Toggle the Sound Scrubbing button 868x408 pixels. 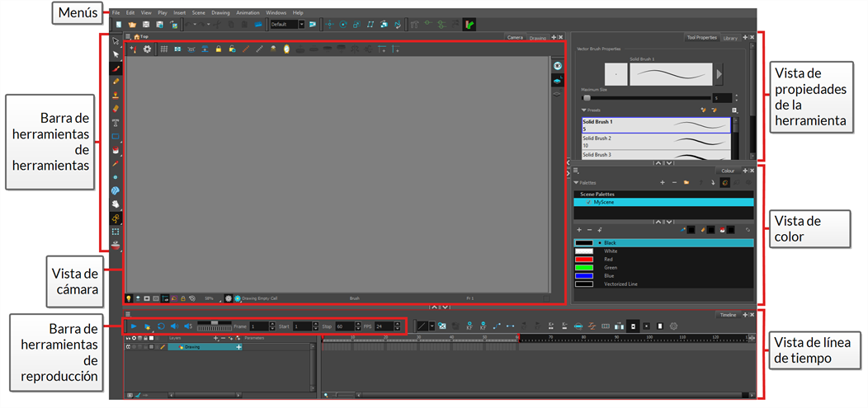coord(187,326)
